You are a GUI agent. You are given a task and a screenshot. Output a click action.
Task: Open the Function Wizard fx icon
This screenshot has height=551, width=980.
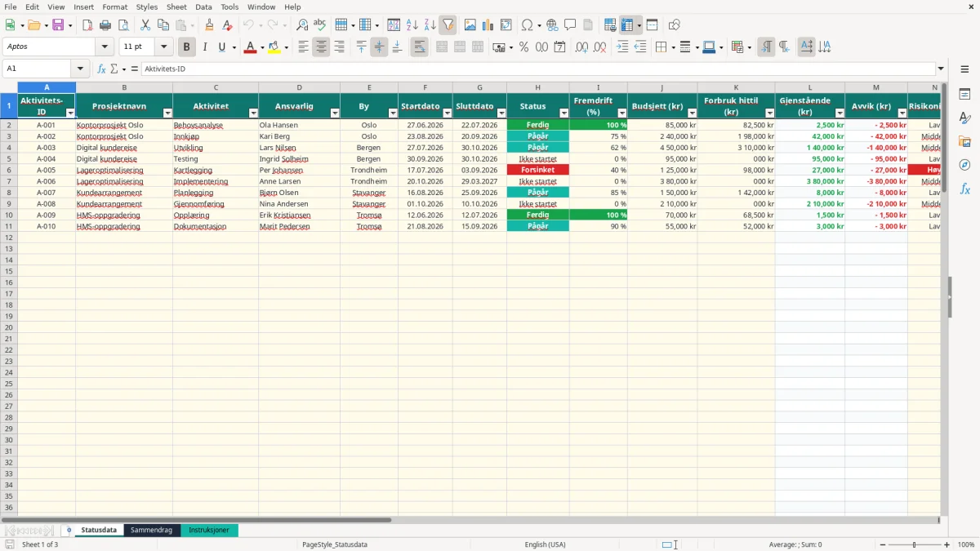tap(102, 69)
